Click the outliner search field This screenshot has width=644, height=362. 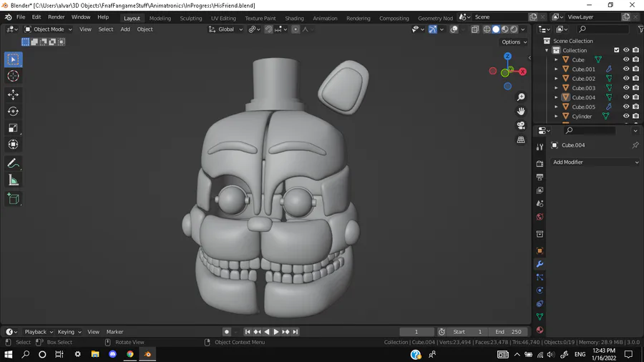click(604, 29)
